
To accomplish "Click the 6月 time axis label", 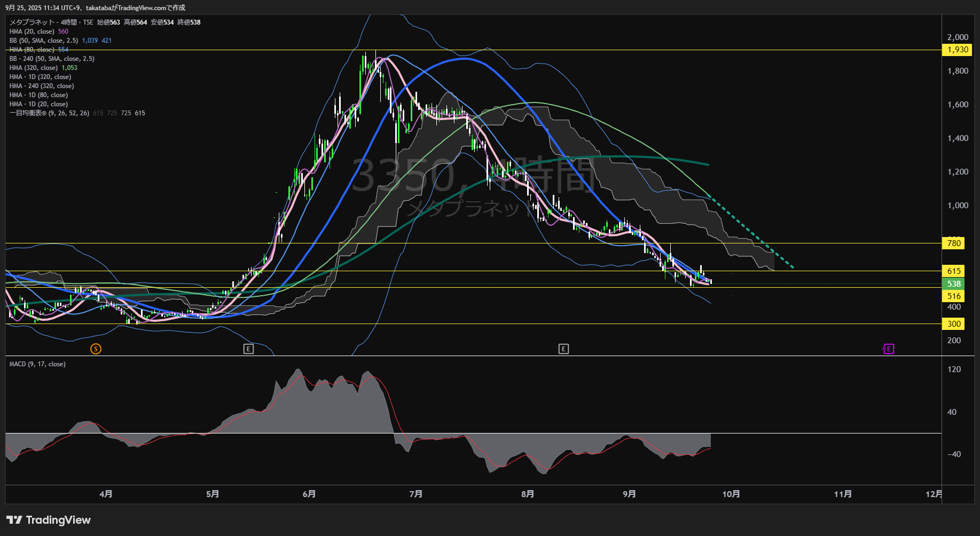I will 309,494.
